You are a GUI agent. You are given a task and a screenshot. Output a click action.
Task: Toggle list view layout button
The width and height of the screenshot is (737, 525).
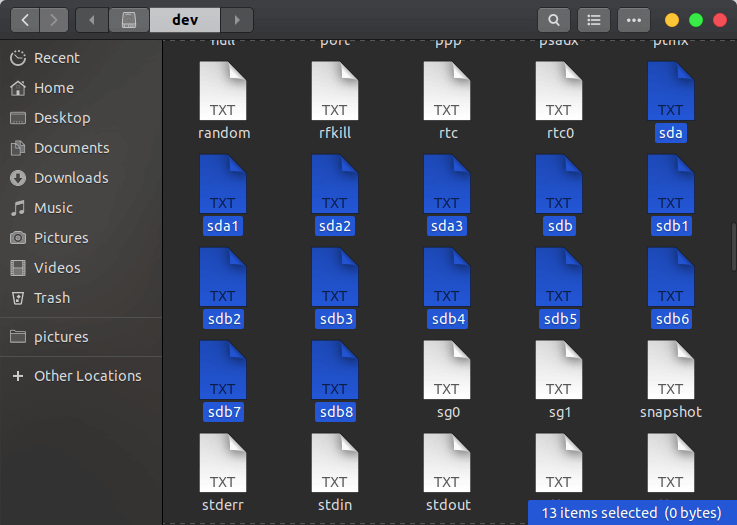pyautogui.click(x=594, y=20)
